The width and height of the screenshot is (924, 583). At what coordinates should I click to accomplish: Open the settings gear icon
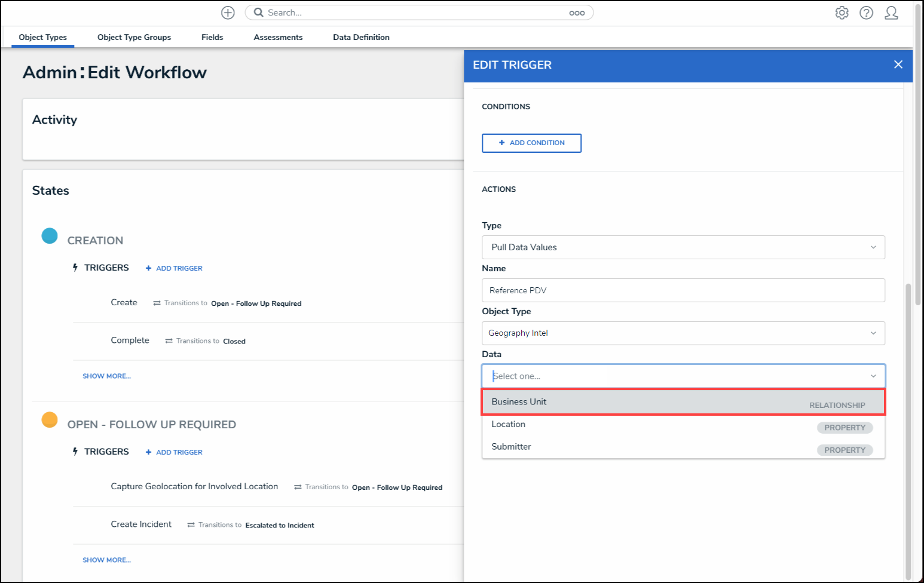tap(842, 13)
